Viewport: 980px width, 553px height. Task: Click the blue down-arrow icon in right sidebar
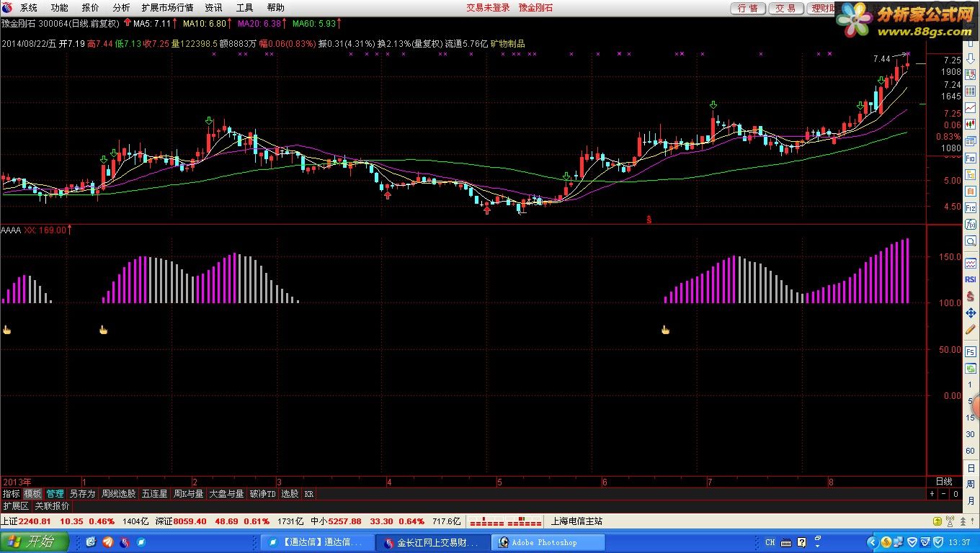(971, 58)
